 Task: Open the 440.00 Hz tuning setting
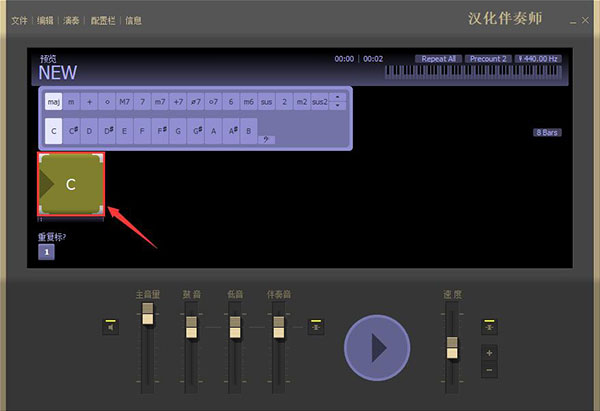tap(538, 59)
